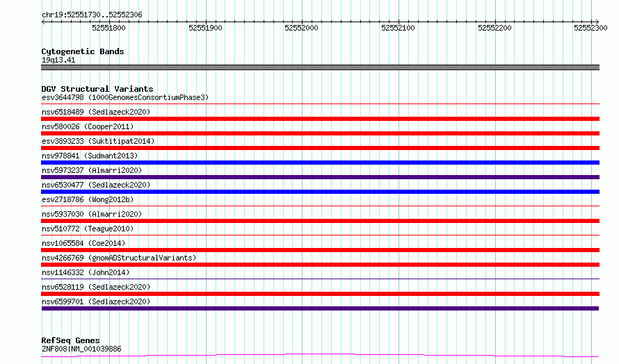This screenshot has width=619, height=364.
Task: Click the red bar under nsv6518489
Action: click(320, 119)
